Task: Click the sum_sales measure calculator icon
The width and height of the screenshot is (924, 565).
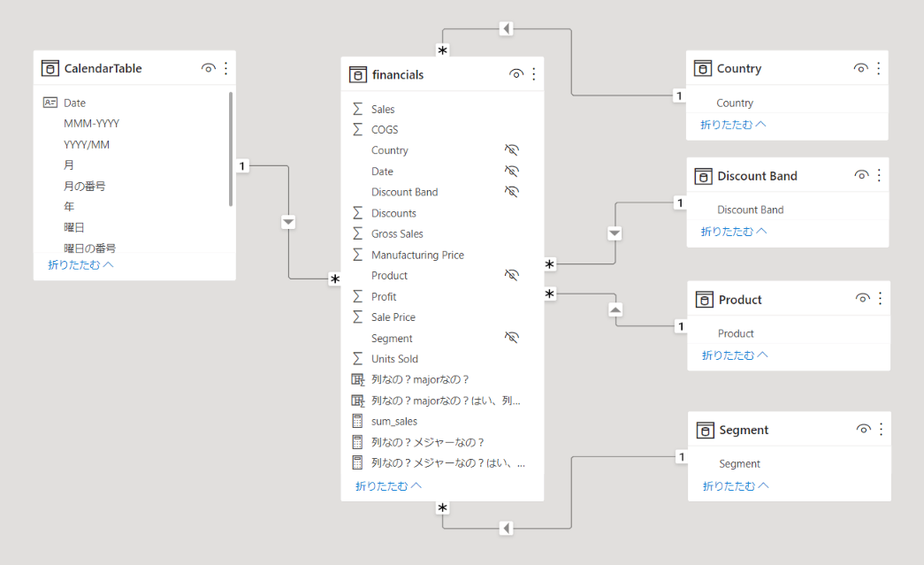Action: (x=357, y=421)
